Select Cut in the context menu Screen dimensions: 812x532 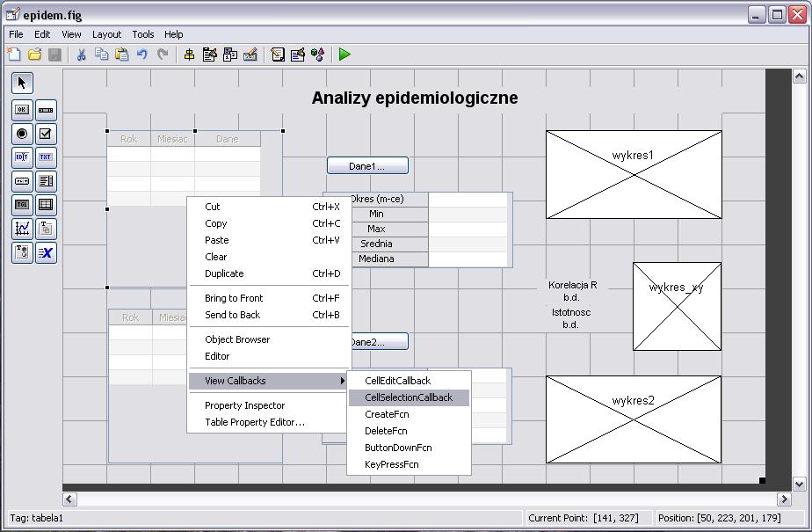point(269,207)
